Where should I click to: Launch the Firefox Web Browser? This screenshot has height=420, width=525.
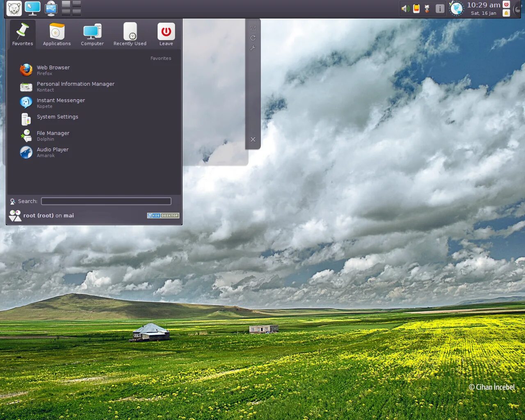pos(94,70)
